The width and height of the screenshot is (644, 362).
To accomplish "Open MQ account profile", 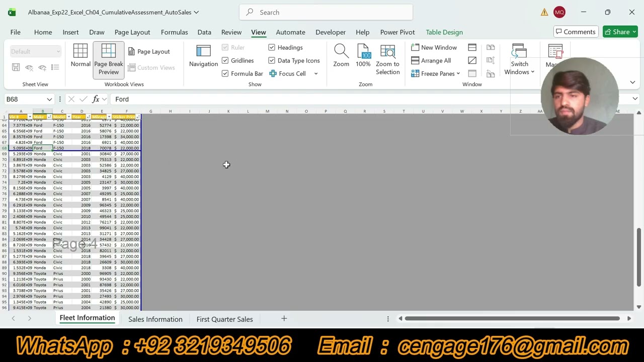I will (x=559, y=12).
